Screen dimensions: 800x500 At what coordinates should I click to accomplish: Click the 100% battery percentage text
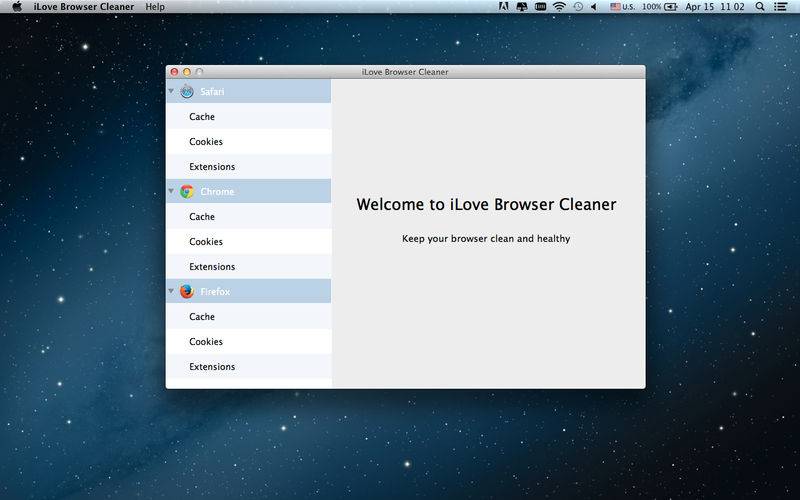point(651,7)
